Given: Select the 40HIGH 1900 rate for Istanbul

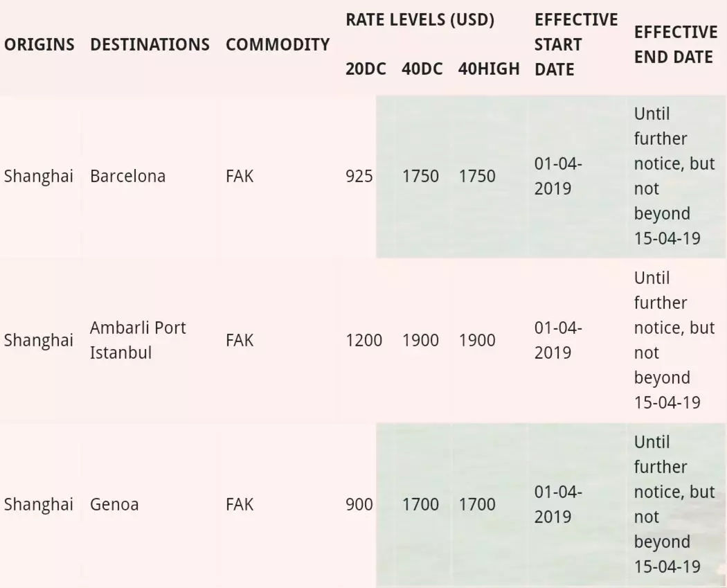Looking at the screenshot, I should tap(477, 340).
